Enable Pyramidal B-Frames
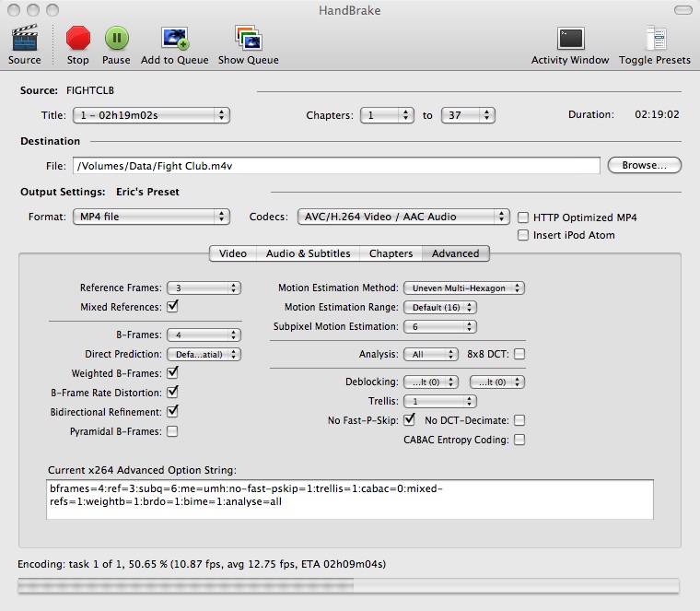Image resolution: width=700 pixels, height=611 pixels. pos(172,431)
